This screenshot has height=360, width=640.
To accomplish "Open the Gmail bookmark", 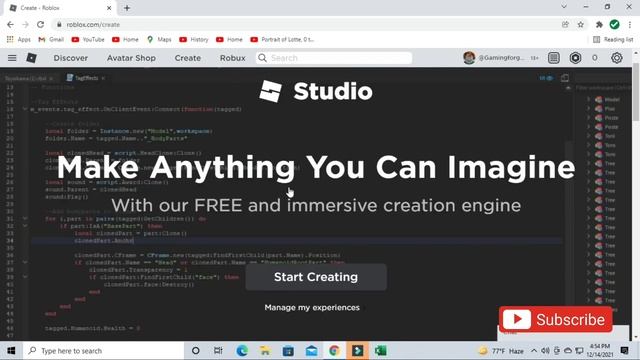I will click(x=51, y=40).
